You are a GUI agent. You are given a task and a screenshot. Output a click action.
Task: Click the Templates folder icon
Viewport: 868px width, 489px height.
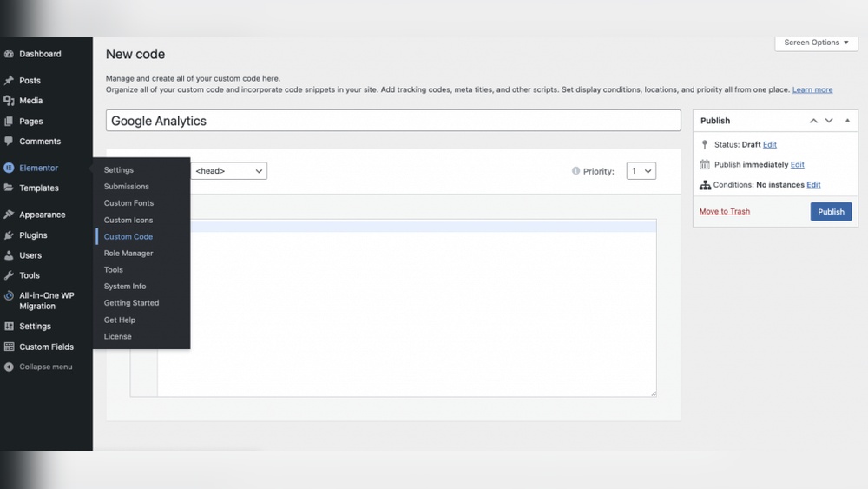[9, 188]
